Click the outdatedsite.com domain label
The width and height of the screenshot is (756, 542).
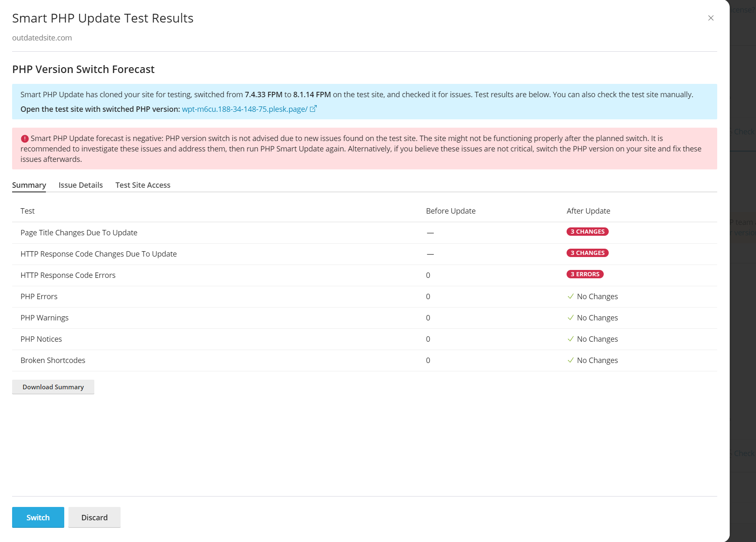pos(42,38)
